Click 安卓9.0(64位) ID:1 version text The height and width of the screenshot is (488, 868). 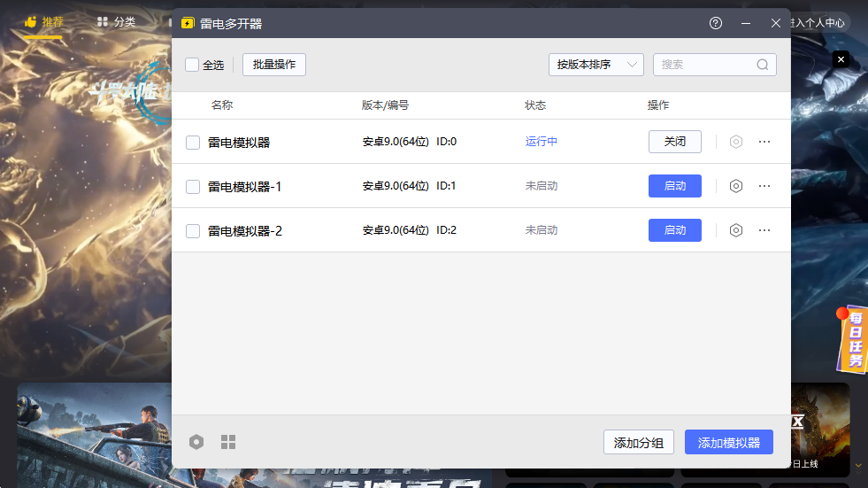(409, 186)
